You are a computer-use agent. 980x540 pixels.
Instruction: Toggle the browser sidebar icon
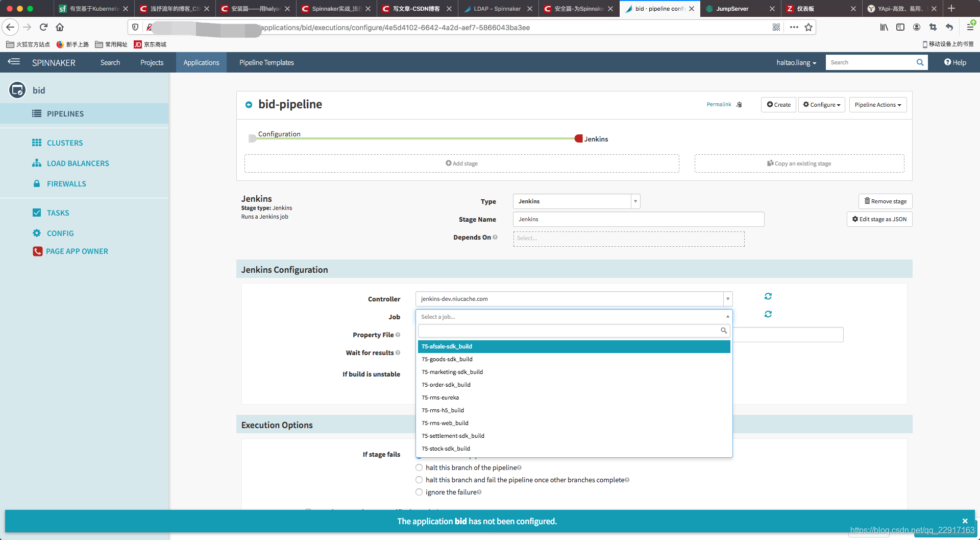(900, 27)
